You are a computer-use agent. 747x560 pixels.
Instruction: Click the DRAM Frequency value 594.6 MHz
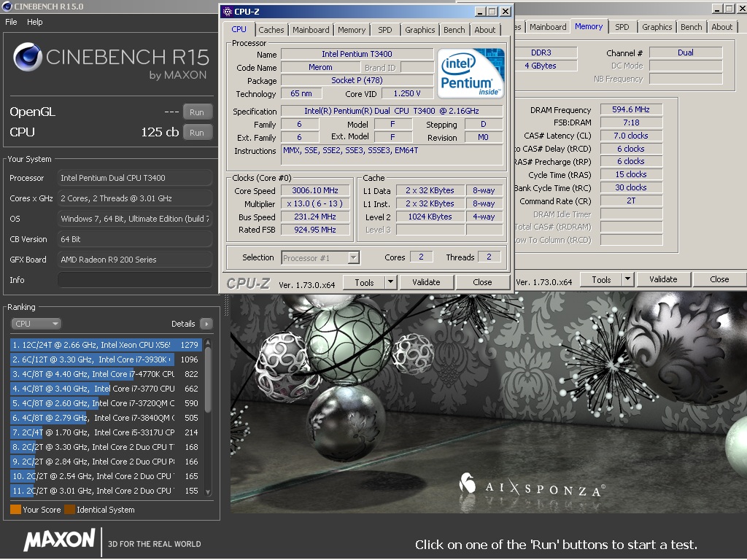631,109
